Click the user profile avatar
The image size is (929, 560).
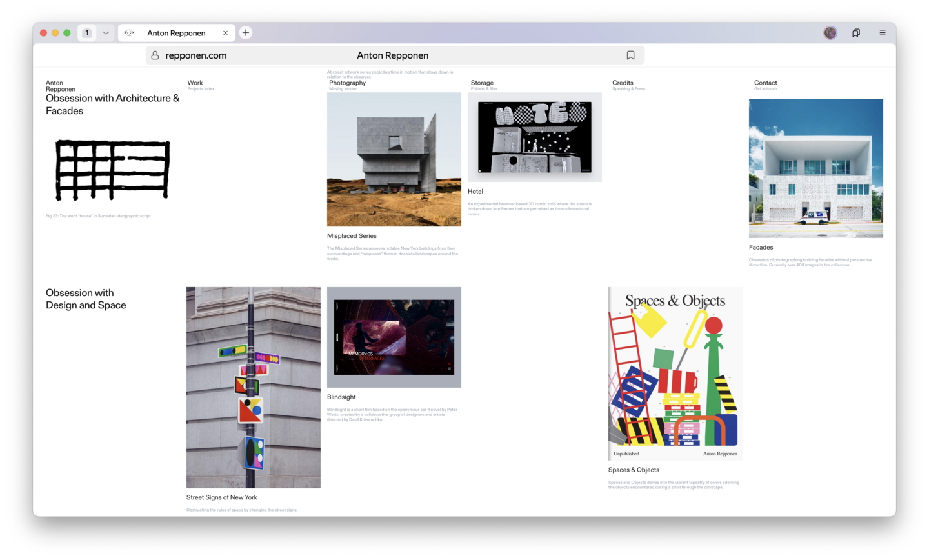click(830, 33)
